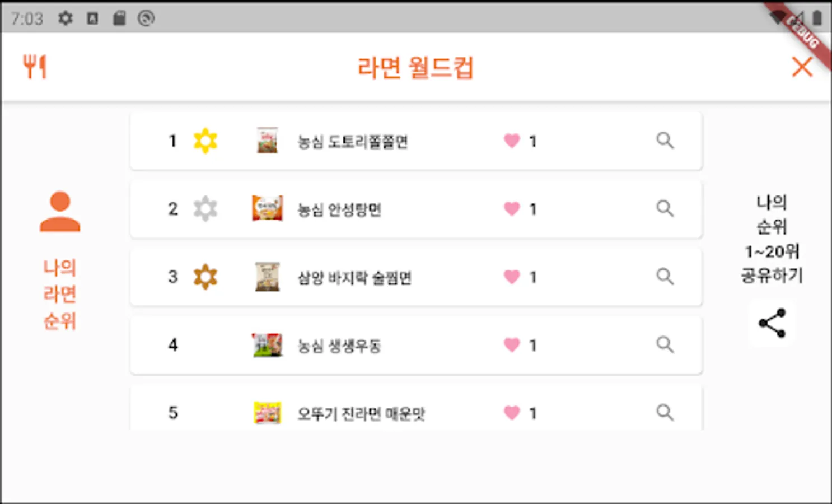The width and height of the screenshot is (832, 504).
Task: Toggle the heart on 농심 도토리쫄쫄면
Action: pyautogui.click(x=512, y=141)
